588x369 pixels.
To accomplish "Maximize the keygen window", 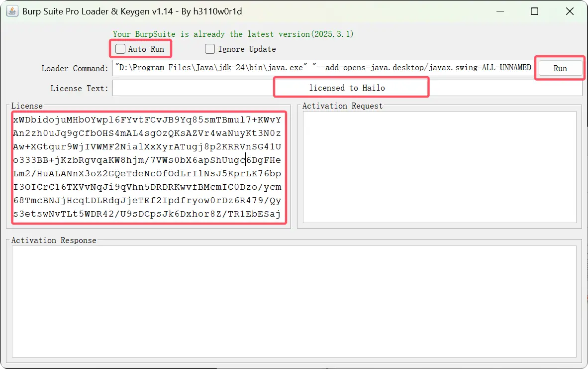I will click(534, 11).
